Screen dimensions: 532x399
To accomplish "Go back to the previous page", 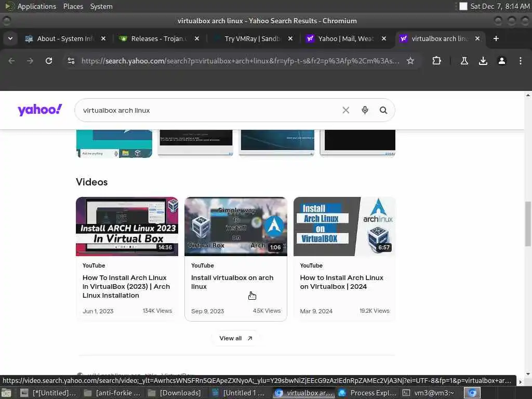I will (x=11, y=61).
